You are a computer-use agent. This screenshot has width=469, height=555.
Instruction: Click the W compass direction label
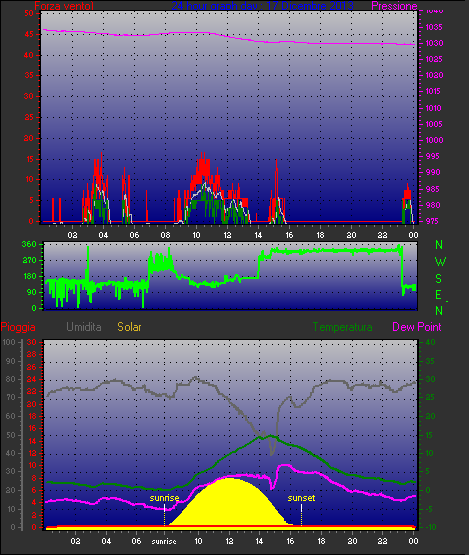pos(440,262)
